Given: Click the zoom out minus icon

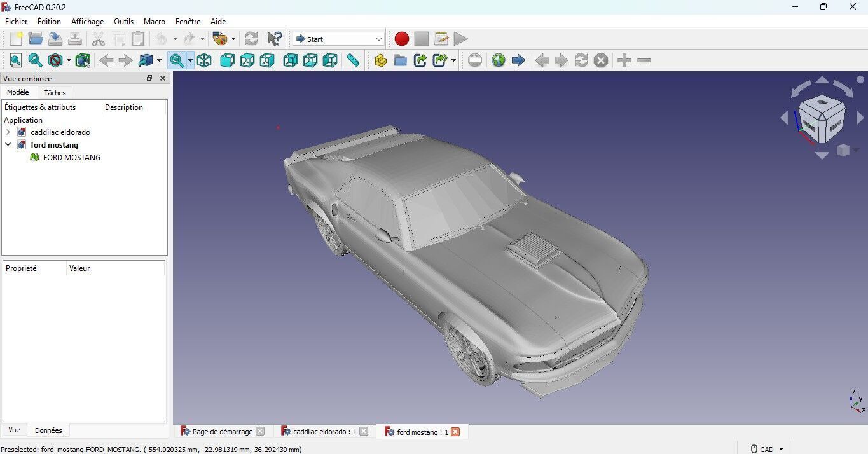Looking at the screenshot, I should (644, 60).
